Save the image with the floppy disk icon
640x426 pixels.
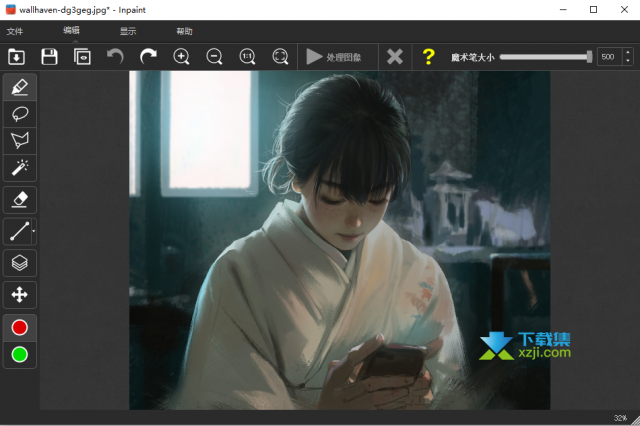(x=49, y=57)
